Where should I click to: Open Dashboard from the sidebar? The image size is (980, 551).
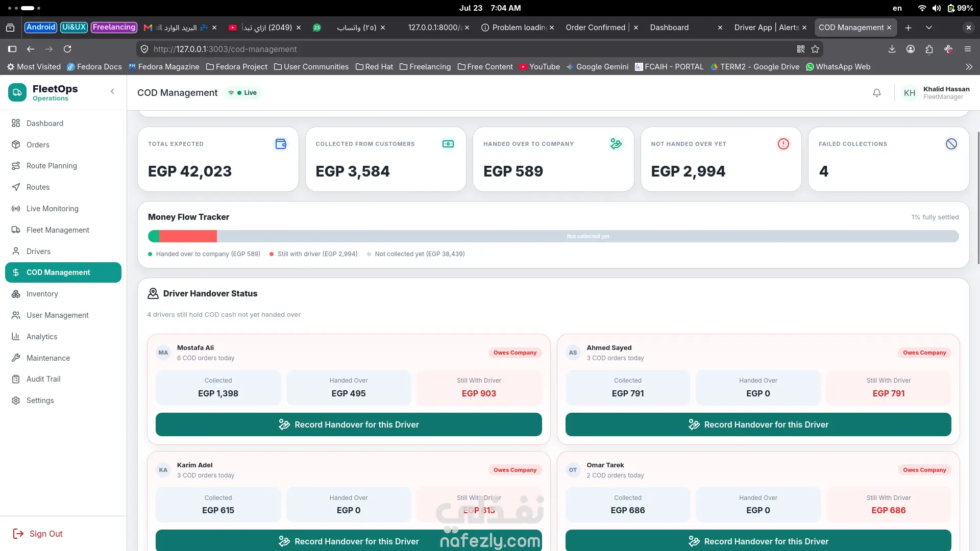coord(63,123)
